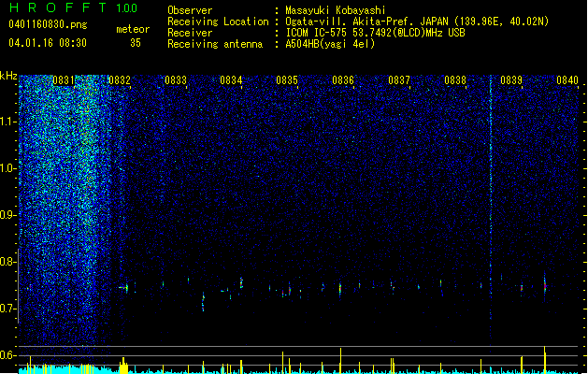Screen dimensions: 588x374
Task: Click the date stamp 04.01.16 08:30
Action: pyautogui.click(x=48, y=43)
